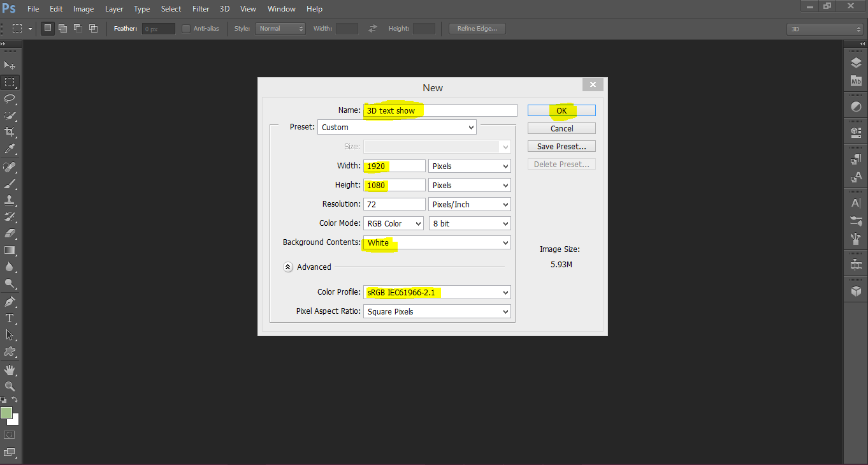
Task: Reset default foreground and background colors
Action: [4, 400]
